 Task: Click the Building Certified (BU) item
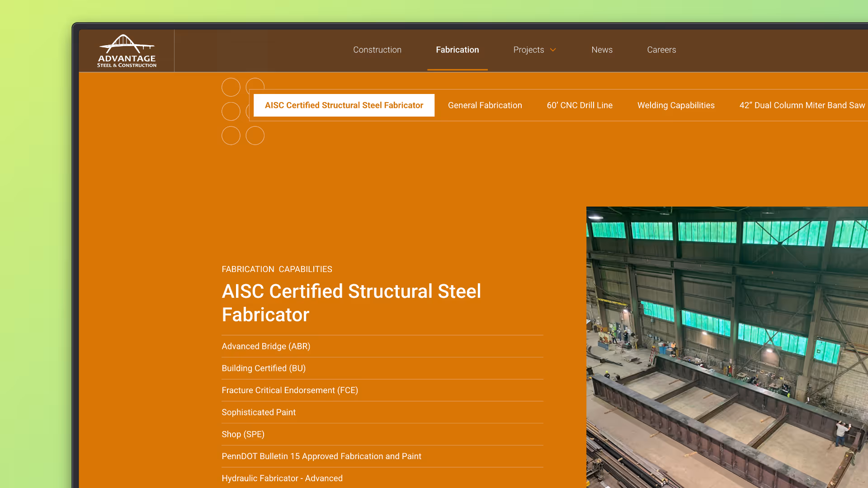[264, 368]
